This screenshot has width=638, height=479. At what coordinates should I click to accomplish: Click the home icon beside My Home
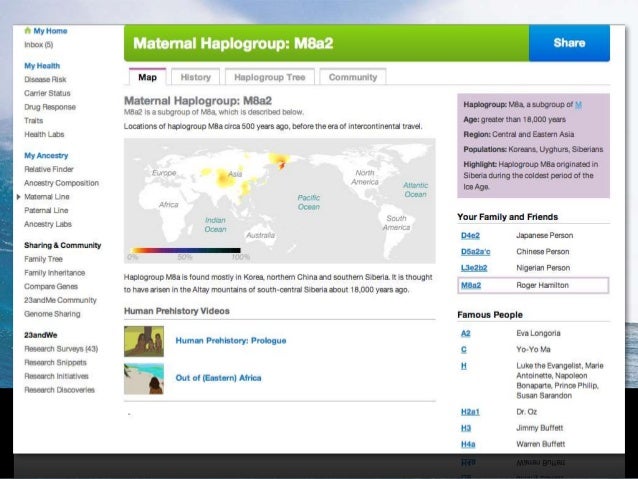point(28,31)
